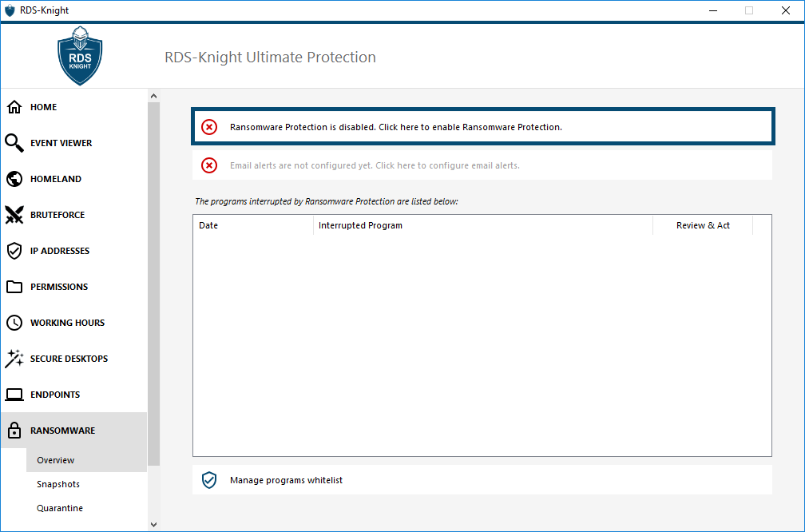Viewport: 805px width, 532px height.
Task: Click the red X icon beside Ransomware Protection disabled
Action: click(209, 127)
